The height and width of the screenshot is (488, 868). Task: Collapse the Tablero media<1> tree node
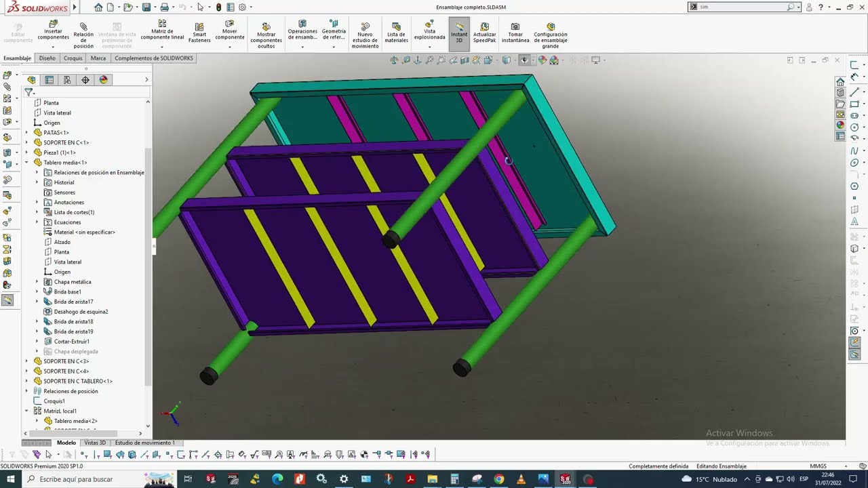coord(27,163)
